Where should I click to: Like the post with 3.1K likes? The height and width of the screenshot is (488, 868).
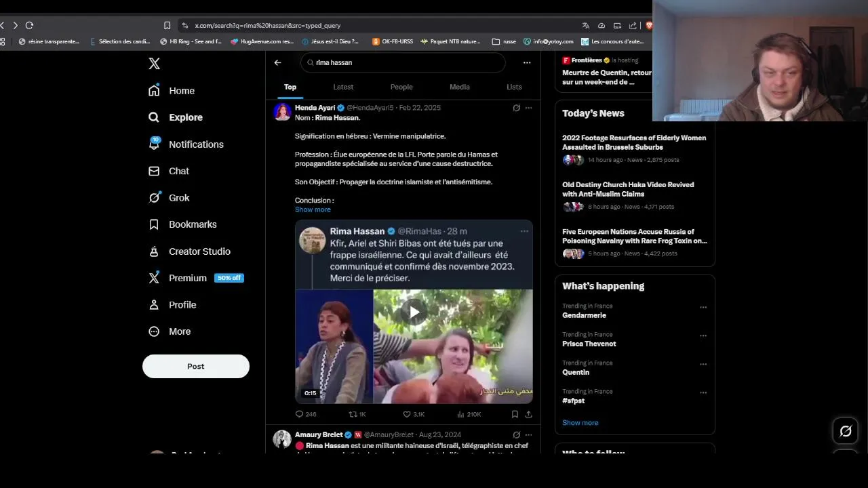(x=414, y=414)
